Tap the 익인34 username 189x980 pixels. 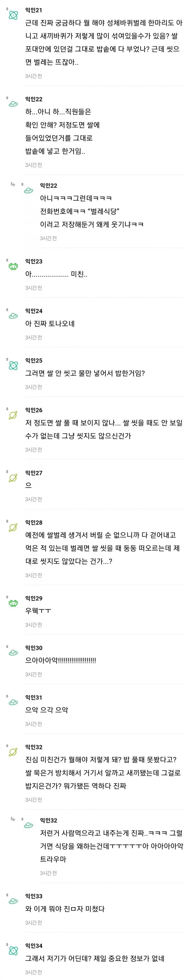[34, 946]
